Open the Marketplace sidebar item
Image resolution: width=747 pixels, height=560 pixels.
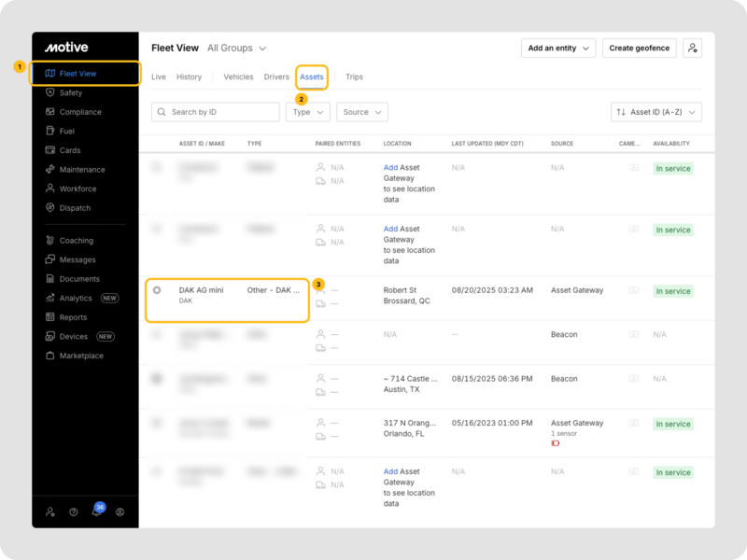pyautogui.click(x=81, y=356)
